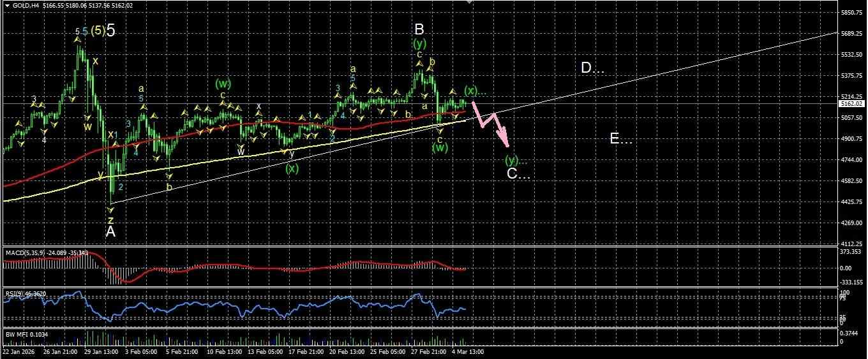Screen dimensions: 868x359
Task: Click the 4900.75 price scale value
Action: pyautogui.click(x=852, y=139)
